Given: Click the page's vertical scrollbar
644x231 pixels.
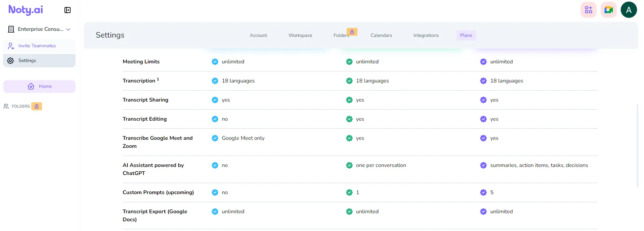Looking at the screenshot, I should (x=637, y=145).
